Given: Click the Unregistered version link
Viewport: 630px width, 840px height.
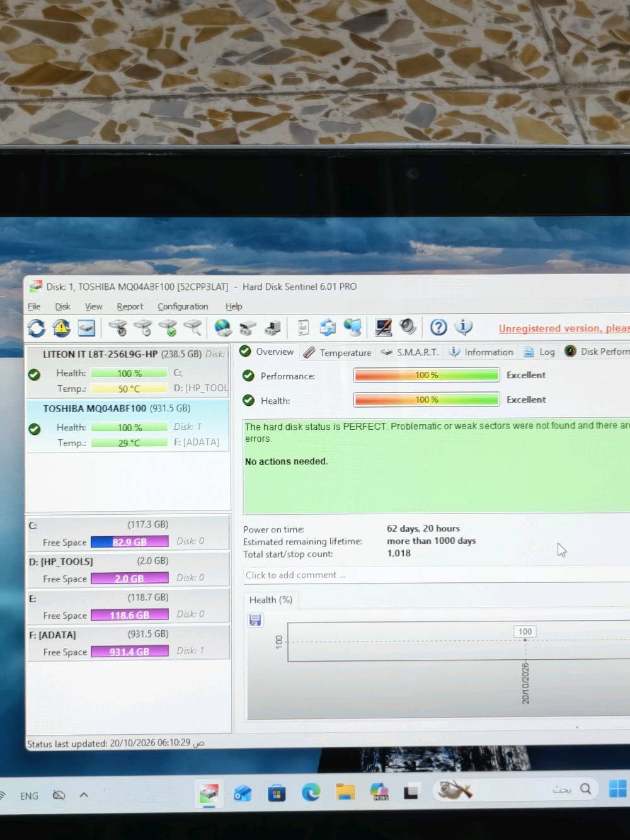Looking at the screenshot, I should pos(564,328).
